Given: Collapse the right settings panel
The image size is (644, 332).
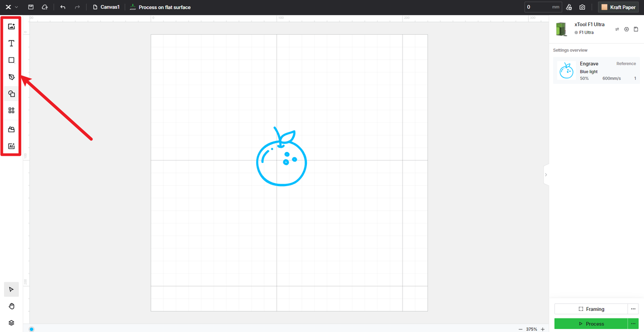Looking at the screenshot, I should tap(546, 175).
